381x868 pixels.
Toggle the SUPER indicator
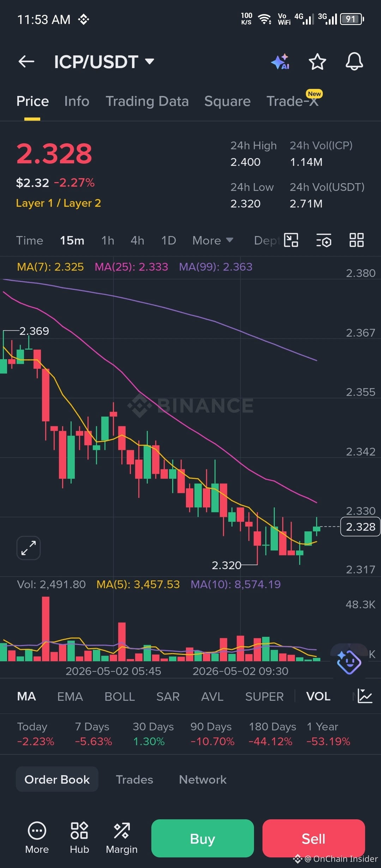point(264,697)
